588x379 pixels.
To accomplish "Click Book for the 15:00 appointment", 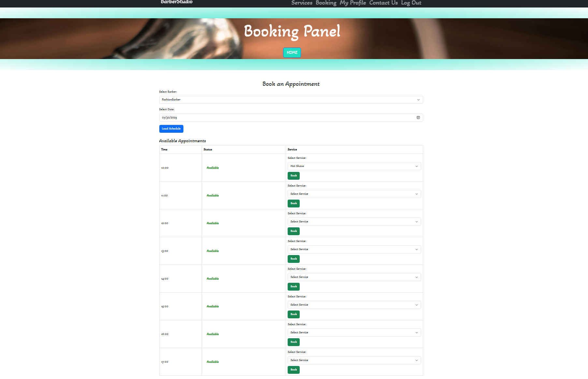I will tap(294, 314).
